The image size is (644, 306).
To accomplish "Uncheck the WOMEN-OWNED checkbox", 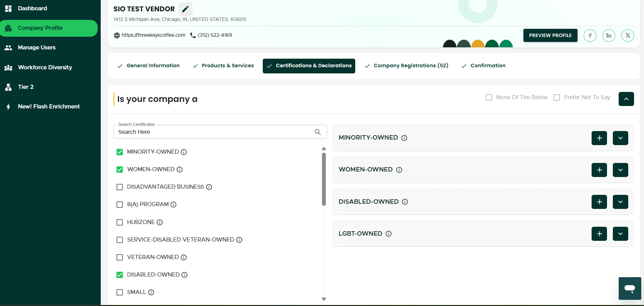I will pyautogui.click(x=120, y=169).
